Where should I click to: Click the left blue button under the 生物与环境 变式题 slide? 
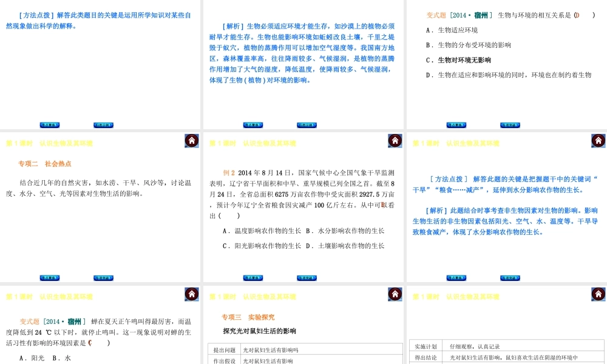point(456,125)
